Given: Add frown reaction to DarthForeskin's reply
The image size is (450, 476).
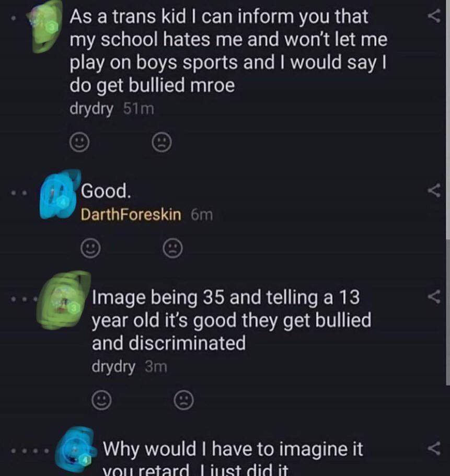Looking at the screenshot, I should tap(173, 248).
